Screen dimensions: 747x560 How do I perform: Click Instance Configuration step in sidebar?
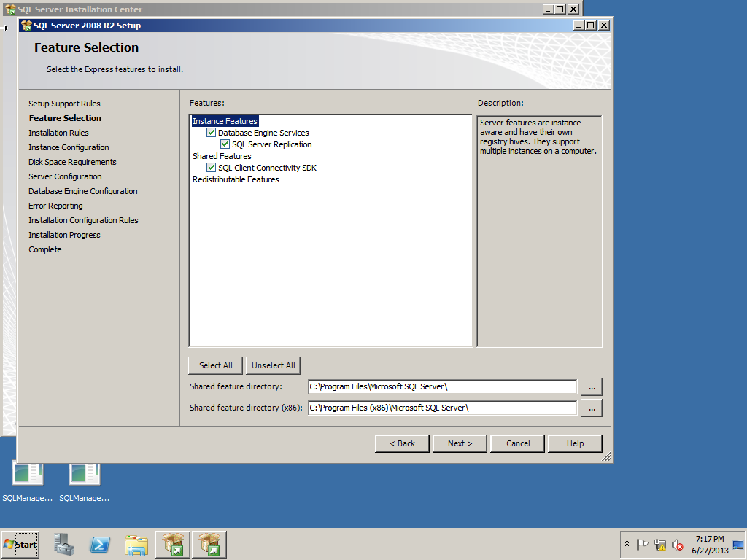click(x=69, y=147)
